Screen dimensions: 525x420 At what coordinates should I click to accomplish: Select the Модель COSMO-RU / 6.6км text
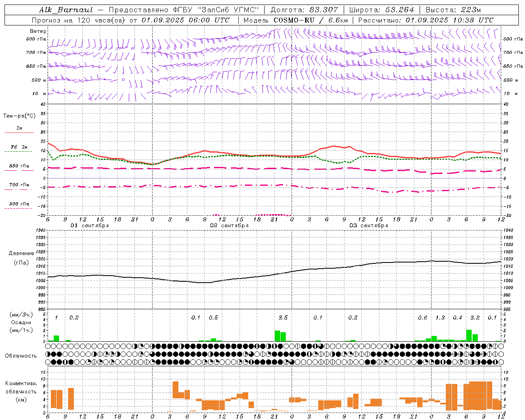coord(296,20)
